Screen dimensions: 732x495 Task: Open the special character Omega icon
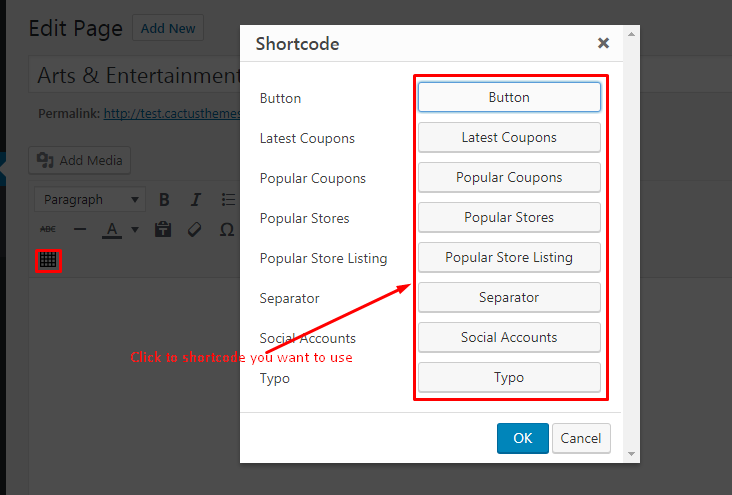coord(227,230)
